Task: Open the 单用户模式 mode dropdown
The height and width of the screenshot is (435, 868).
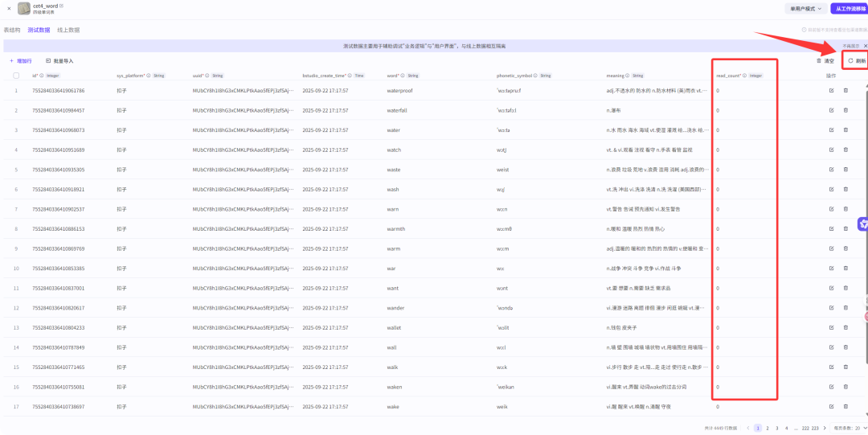Action: pyautogui.click(x=805, y=9)
